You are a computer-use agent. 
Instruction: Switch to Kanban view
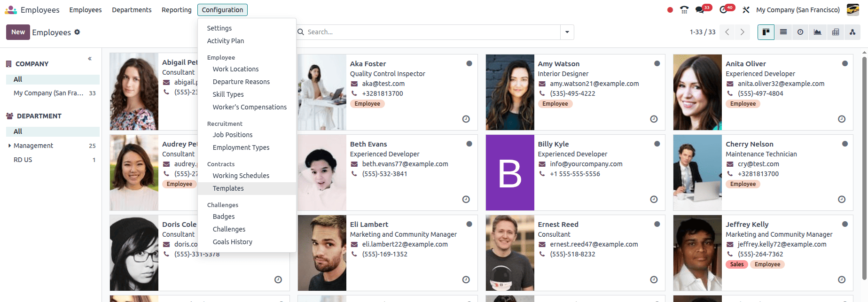tap(766, 32)
